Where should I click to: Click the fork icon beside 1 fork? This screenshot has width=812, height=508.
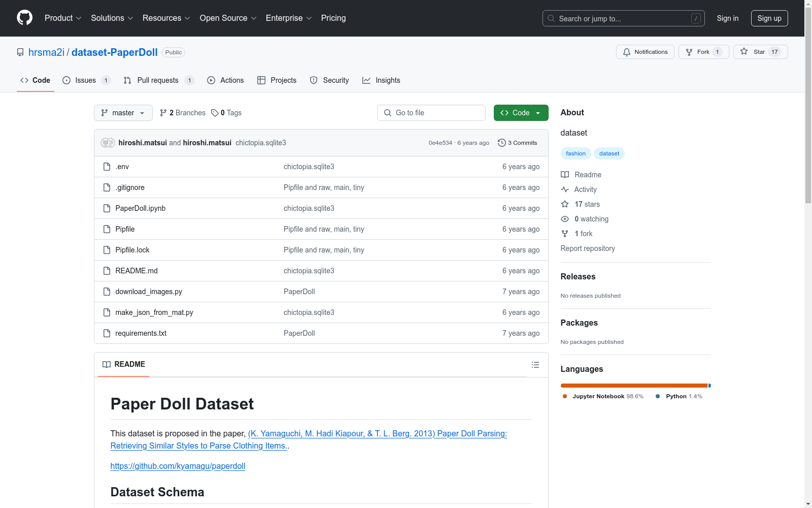[565, 234]
